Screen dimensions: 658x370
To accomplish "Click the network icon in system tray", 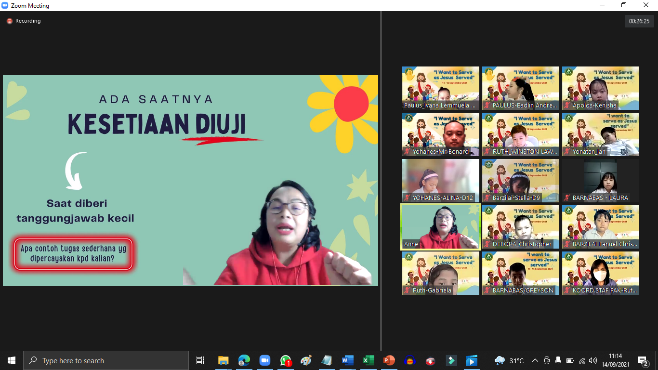I will pyautogui.click(x=582, y=360).
